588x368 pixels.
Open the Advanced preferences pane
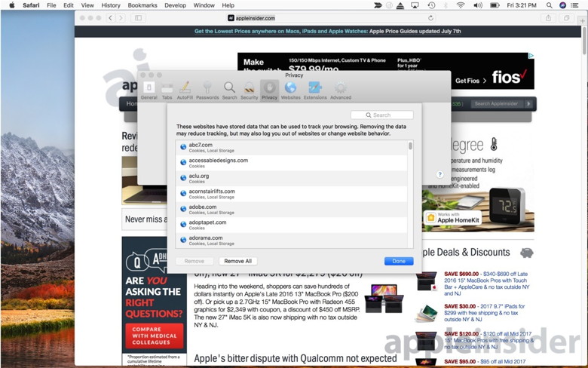point(341,90)
